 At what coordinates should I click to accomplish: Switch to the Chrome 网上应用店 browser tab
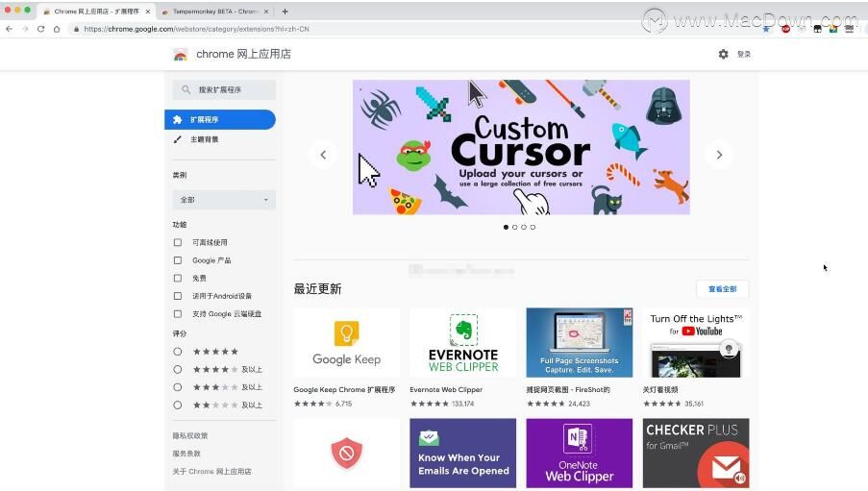pos(96,12)
